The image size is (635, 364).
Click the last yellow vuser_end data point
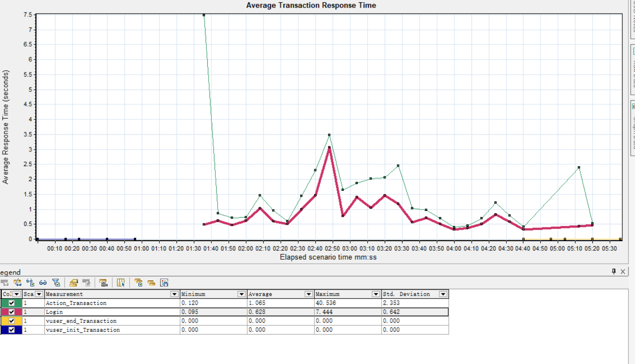coord(620,239)
